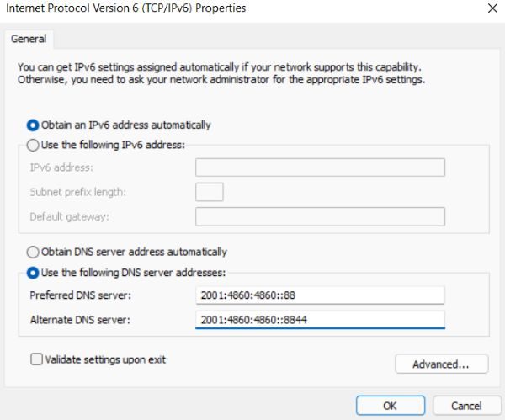Enable Validate settings upon exit checkbox
Viewport: 505px width, 420px height.
click(36, 359)
